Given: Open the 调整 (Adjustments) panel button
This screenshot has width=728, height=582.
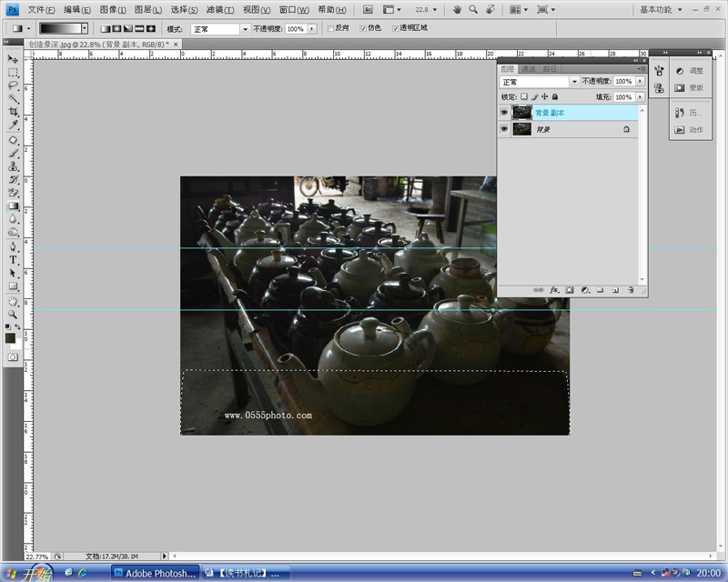Looking at the screenshot, I should click(689, 71).
